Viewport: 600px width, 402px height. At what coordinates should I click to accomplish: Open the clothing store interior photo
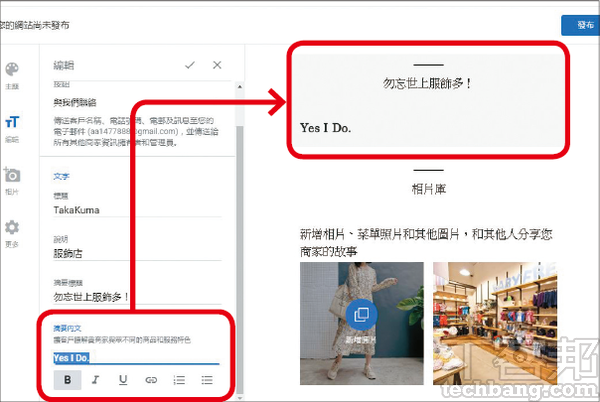495,323
